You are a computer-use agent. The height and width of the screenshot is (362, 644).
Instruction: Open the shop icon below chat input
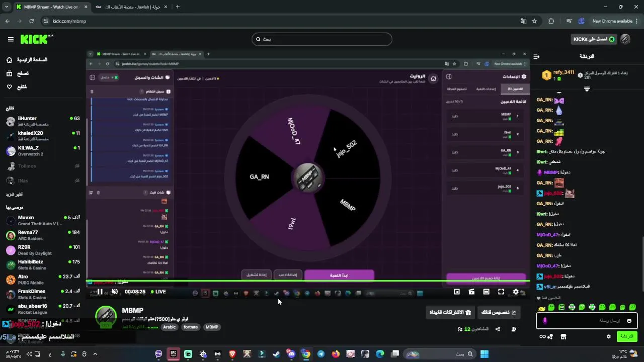[563, 337]
